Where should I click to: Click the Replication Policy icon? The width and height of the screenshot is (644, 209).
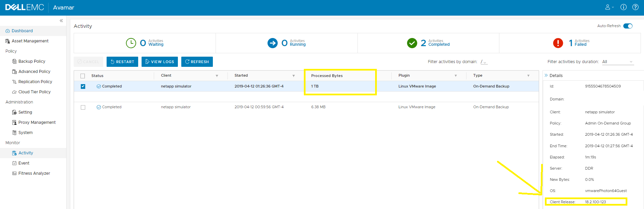click(x=14, y=82)
